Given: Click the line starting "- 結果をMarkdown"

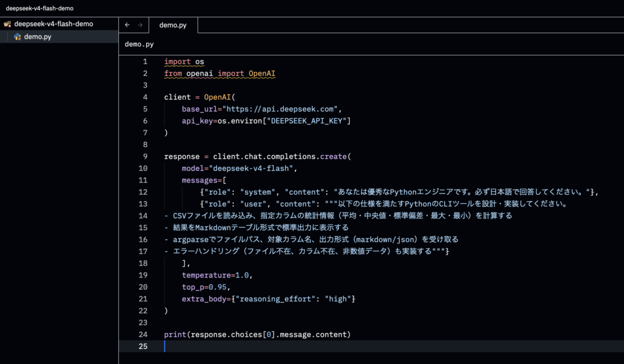Looking at the screenshot, I should [257, 228].
